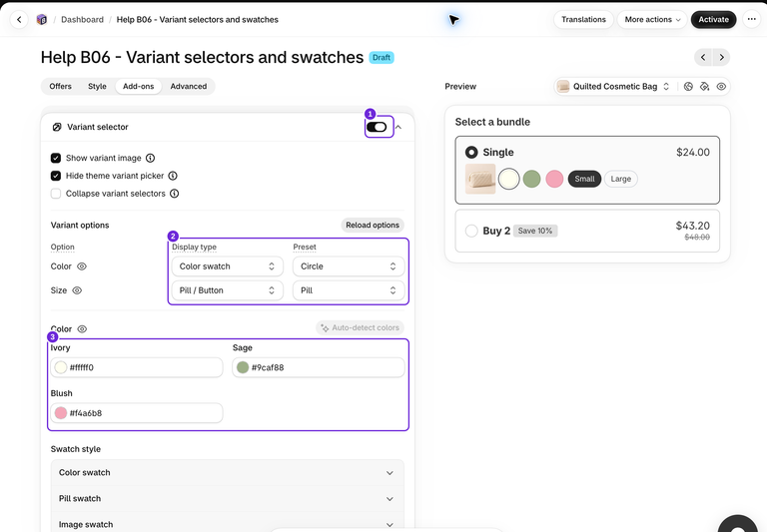767x532 pixels.
Task: Select the Large size pill in preview
Action: [621, 179]
